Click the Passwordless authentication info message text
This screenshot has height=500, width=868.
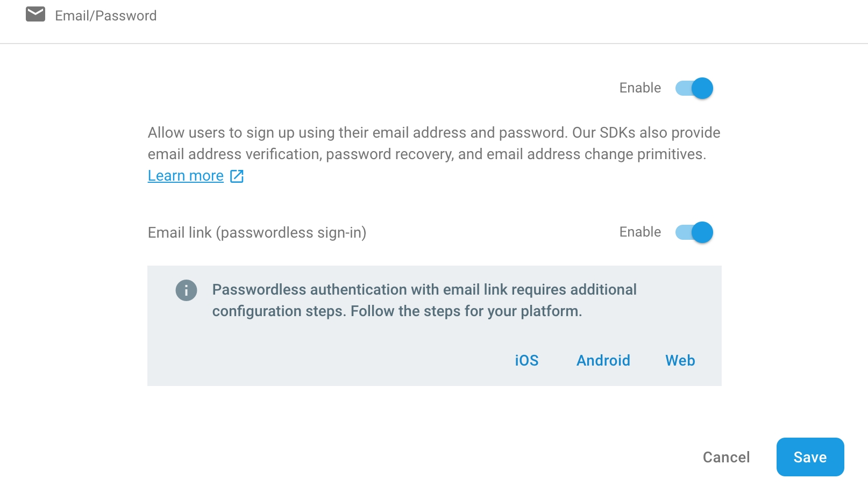click(424, 290)
